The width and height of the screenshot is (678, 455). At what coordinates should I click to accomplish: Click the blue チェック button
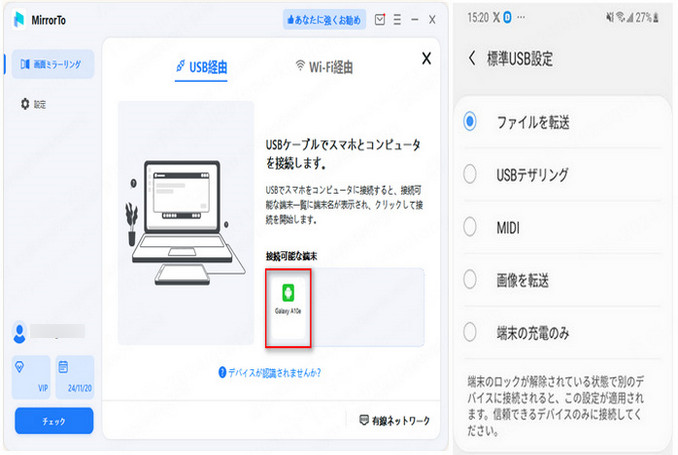coord(54,421)
